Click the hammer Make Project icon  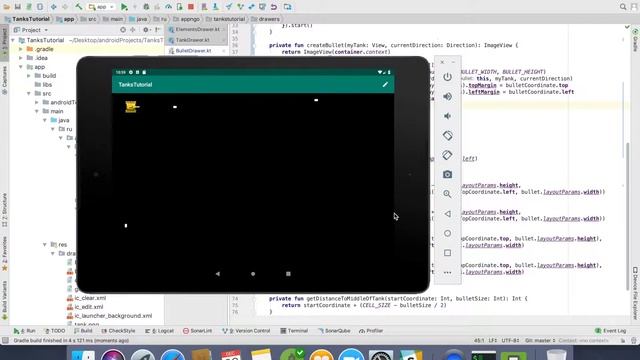[78, 7]
